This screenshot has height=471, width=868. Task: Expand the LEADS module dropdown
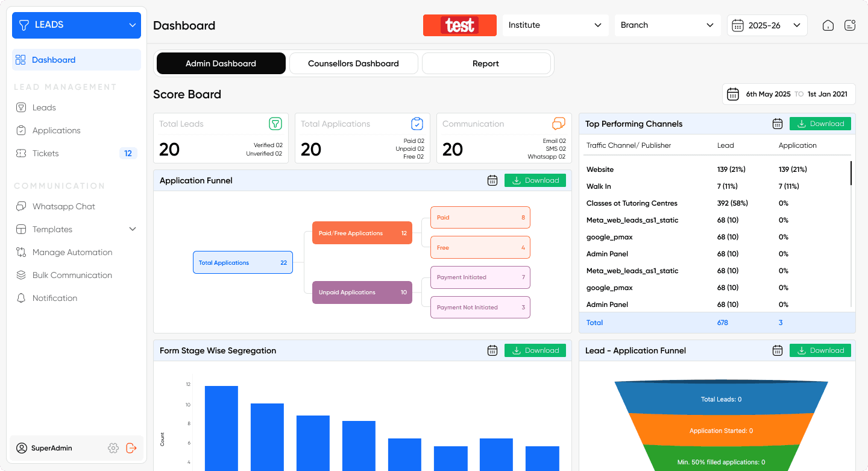(x=77, y=25)
